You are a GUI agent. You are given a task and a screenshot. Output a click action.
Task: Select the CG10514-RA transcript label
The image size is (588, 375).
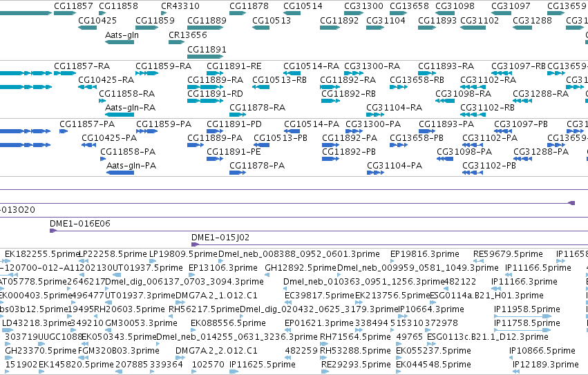coord(311,66)
